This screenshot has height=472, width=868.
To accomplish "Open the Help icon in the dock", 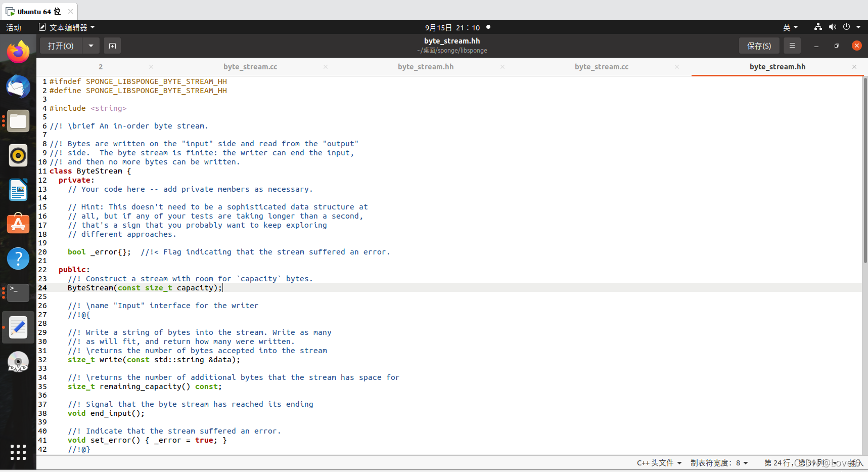I will tap(18, 259).
